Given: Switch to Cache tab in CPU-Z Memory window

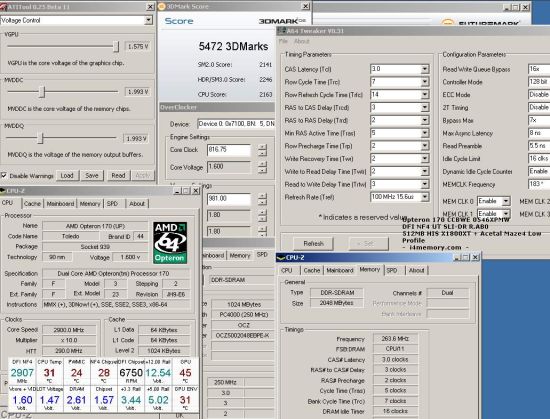Looking at the screenshot, I should [x=312, y=270].
